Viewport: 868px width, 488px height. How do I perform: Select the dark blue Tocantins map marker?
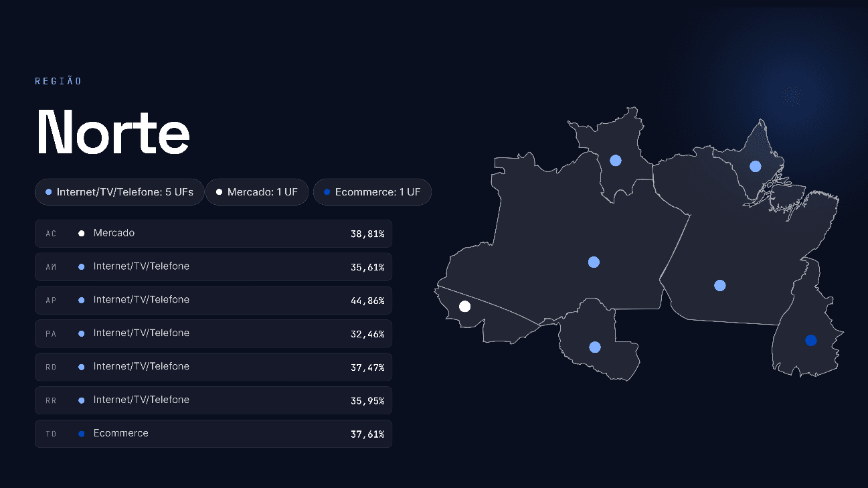coord(811,340)
